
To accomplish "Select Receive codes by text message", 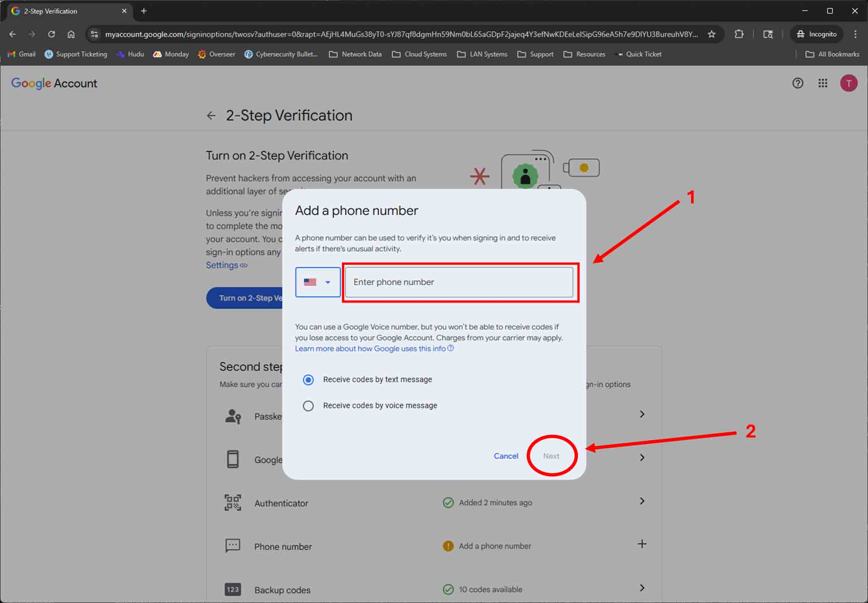I will point(309,380).
